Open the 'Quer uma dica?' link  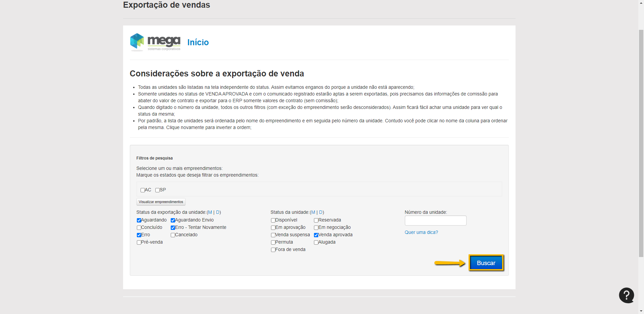point(421,232)
